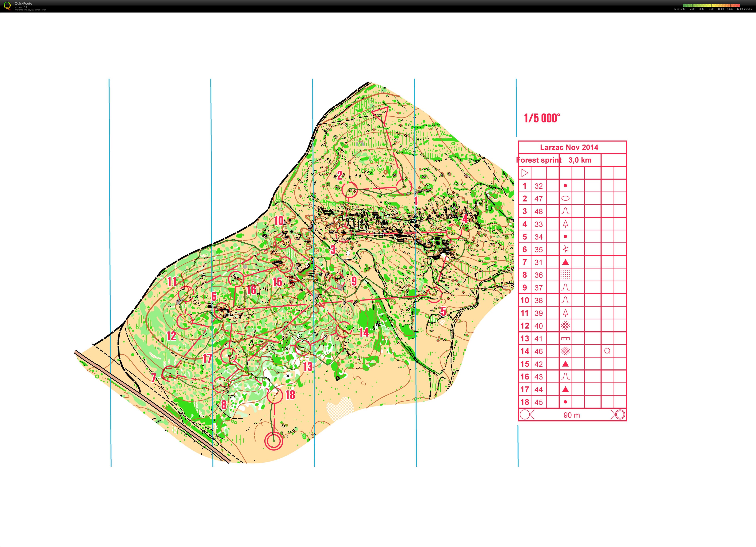This screenshot has height=547, width=756.
Task: Click the 6:00 pace label
Action: tap(683, 9)
